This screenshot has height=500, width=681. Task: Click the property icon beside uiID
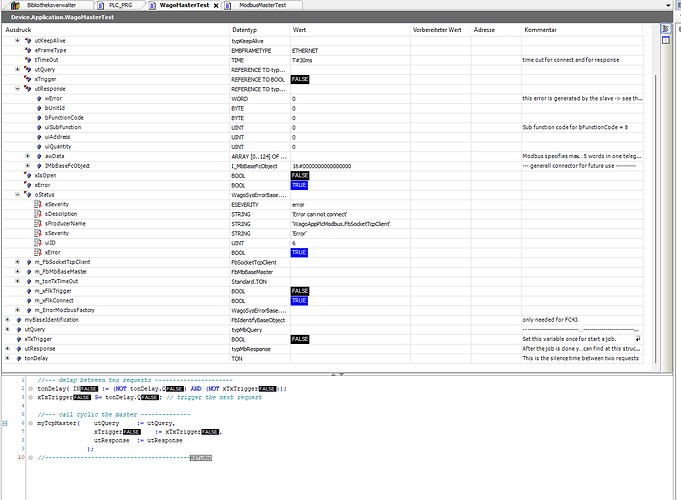38,242
